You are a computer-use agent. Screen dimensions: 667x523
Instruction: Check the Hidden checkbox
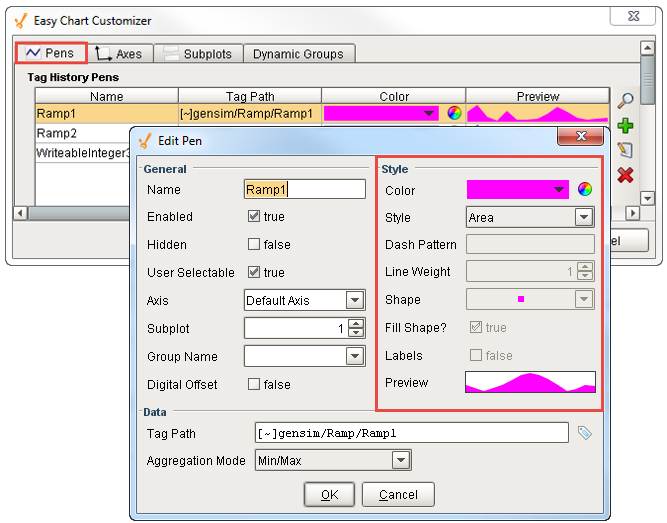point(254,245)
